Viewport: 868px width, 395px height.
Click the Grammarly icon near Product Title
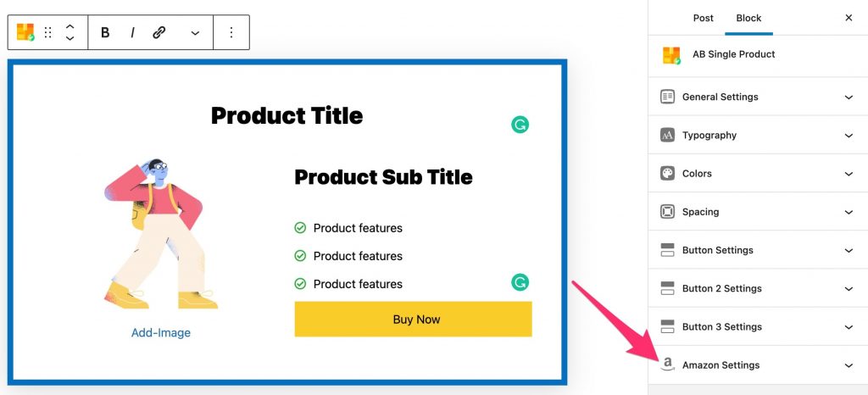click(x=520, y=125)
